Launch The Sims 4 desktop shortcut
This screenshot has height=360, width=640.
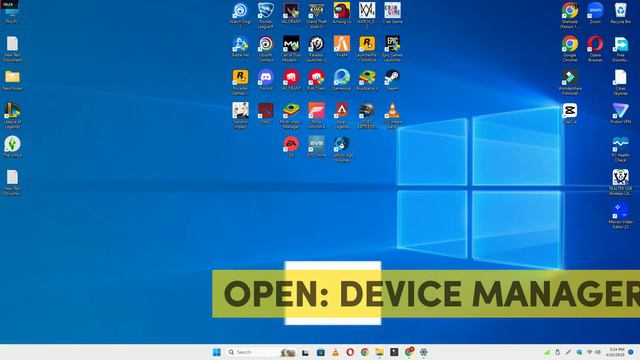[12, 147]
